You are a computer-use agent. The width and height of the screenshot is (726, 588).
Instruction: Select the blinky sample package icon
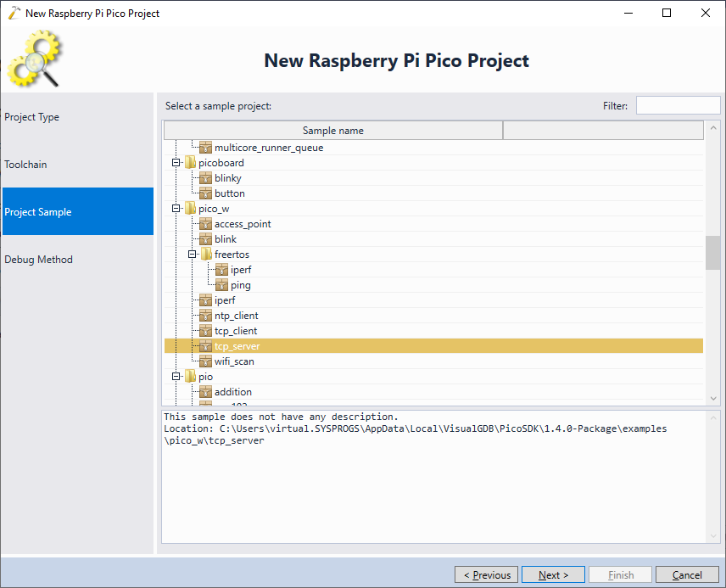point(205,178)
